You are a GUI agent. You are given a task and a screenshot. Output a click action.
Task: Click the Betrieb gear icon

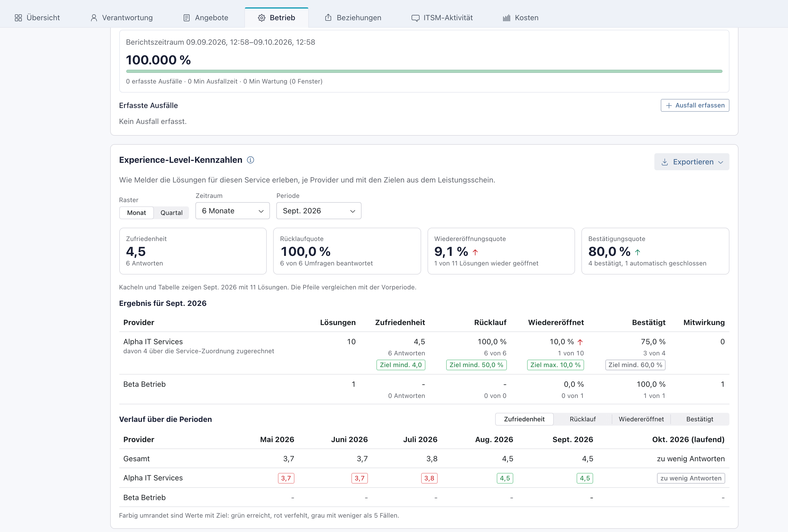pos(261,18)
